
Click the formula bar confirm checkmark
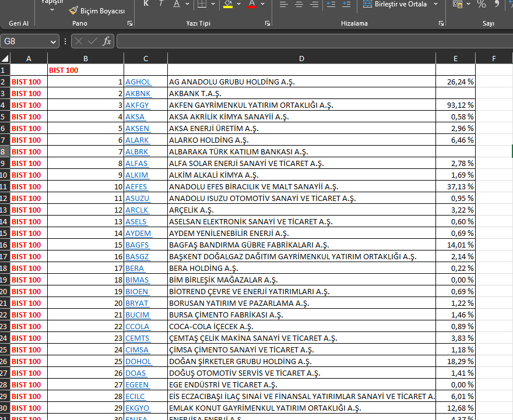click(93, 41)
